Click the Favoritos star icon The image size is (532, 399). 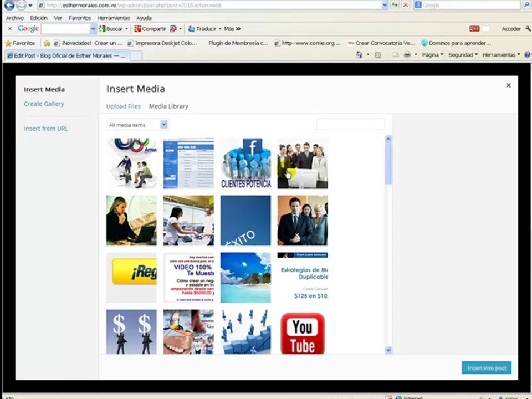point(8,43)
